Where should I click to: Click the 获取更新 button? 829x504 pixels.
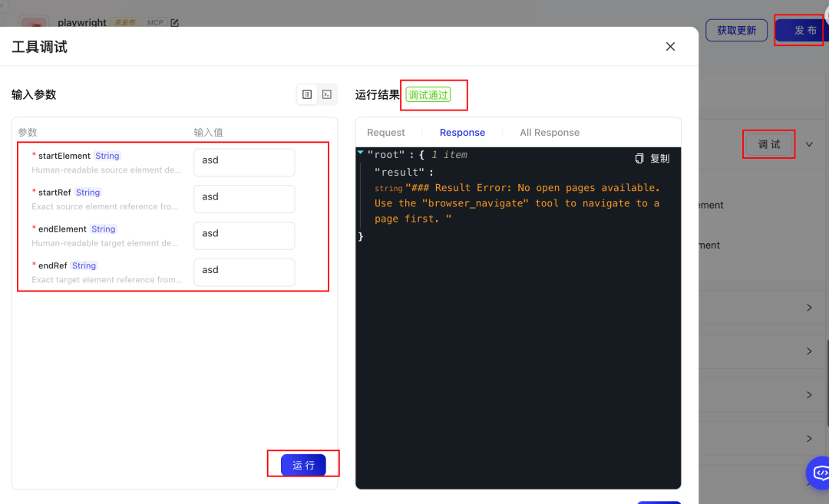point(736,31)
